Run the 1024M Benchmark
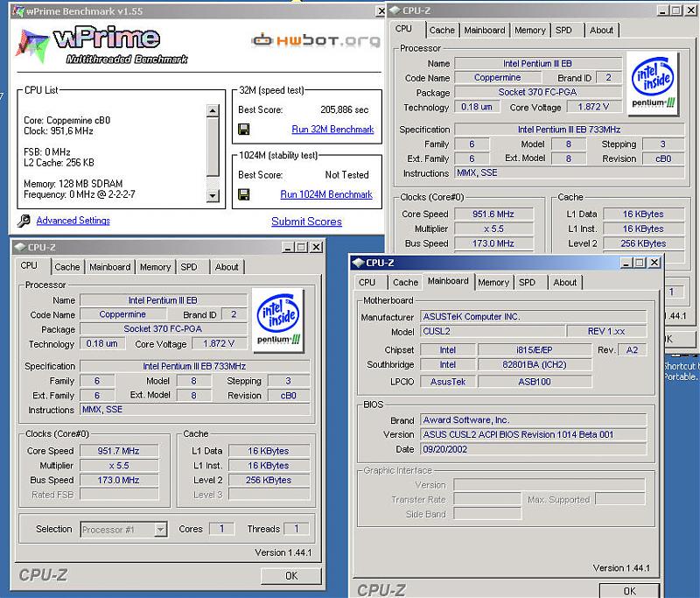 326,194
